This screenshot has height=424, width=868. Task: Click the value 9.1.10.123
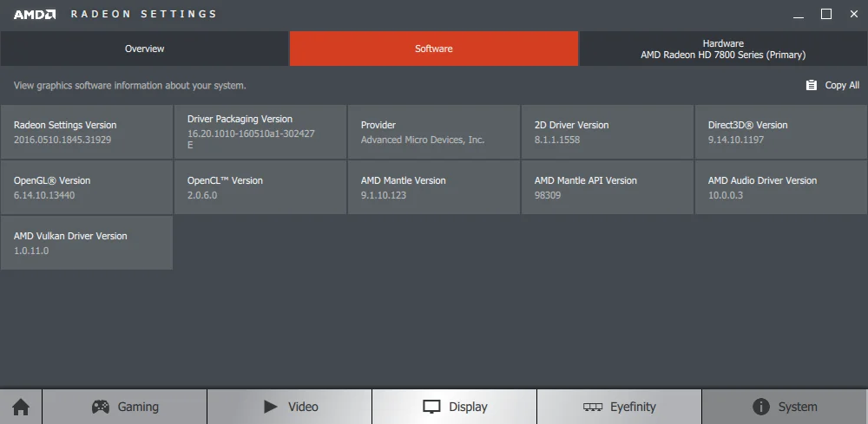point(383,195)
